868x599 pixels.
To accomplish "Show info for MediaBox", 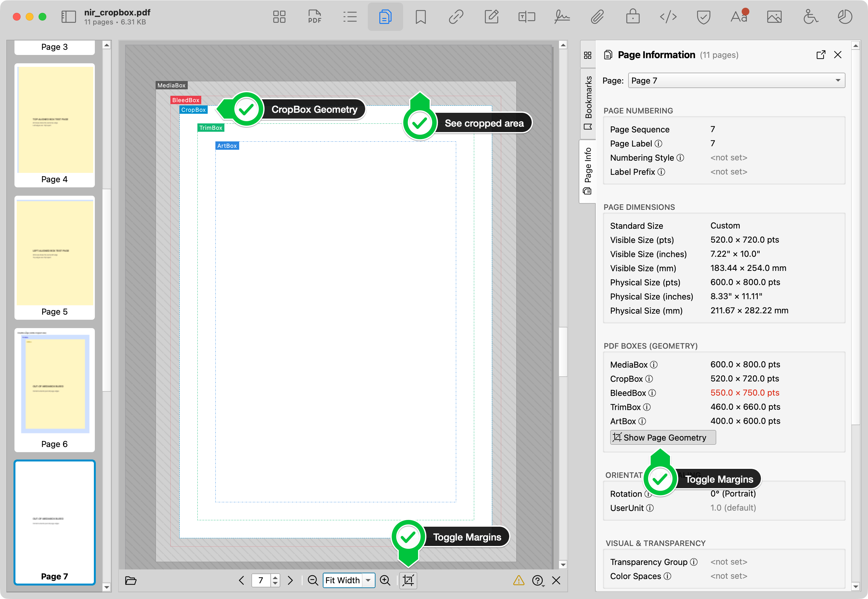I will tap(654, 365).
